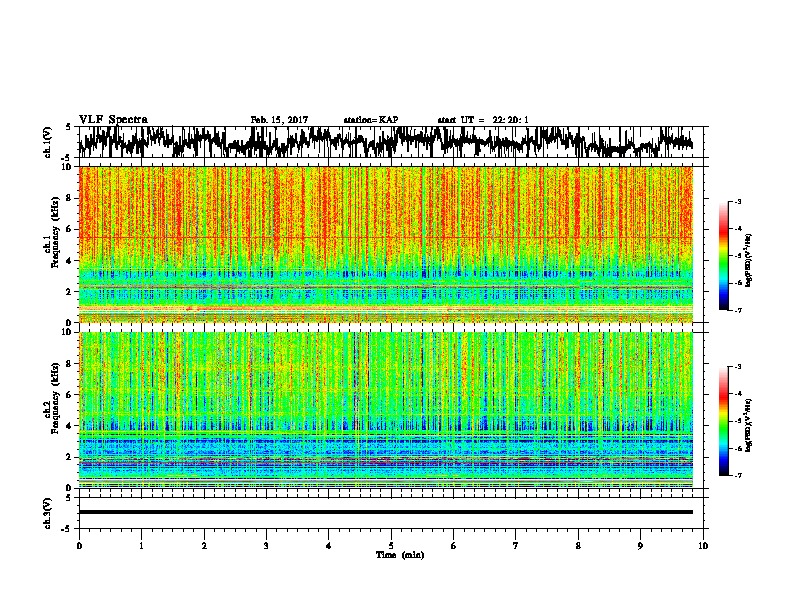Click ch.2 frequency tick label "10"
The height and width of the screenshot is (612, 792).
(x=67, y=332)
